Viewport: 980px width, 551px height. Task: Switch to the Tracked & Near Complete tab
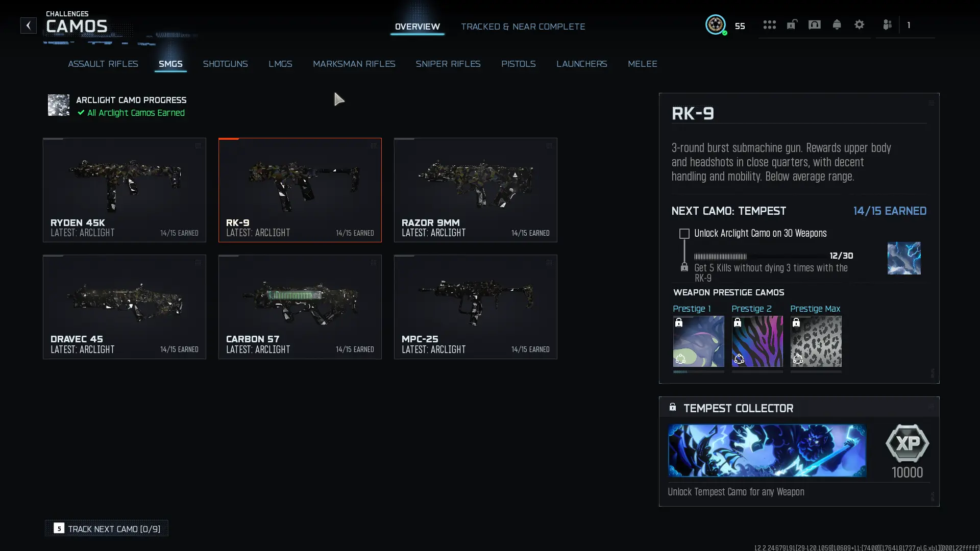523,27
